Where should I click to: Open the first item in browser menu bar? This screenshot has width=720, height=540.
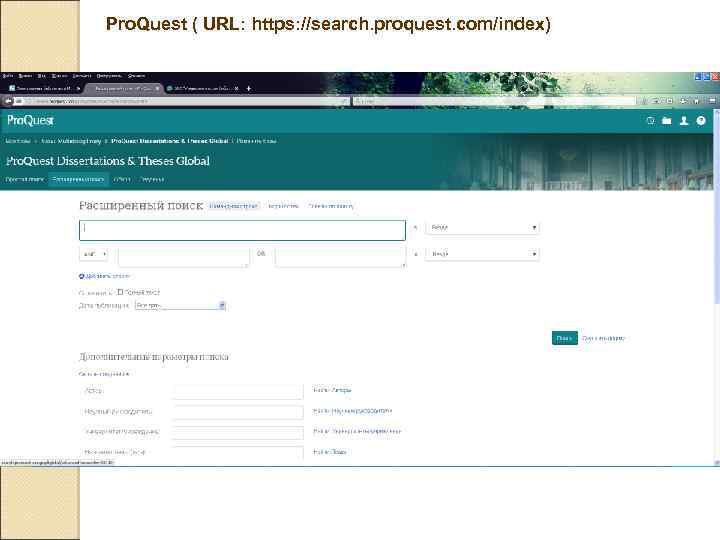tap(7, 76)
